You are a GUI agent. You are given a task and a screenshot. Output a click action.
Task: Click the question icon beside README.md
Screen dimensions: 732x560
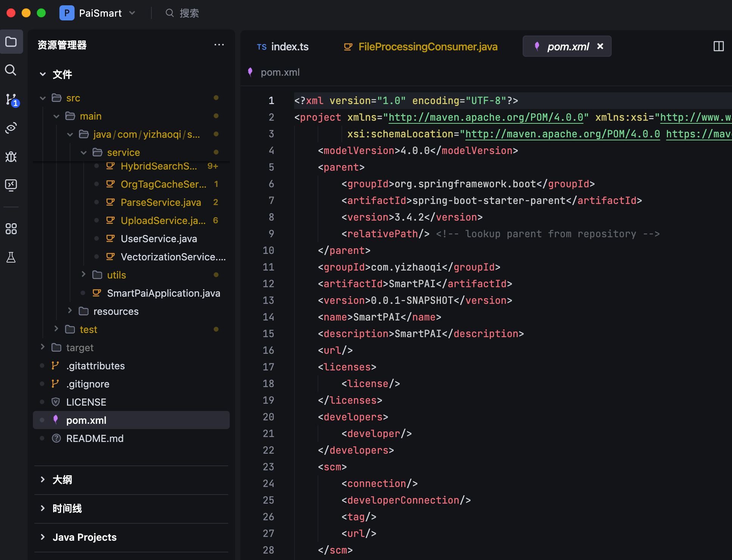pyautogui.click(x=56, y=438)
